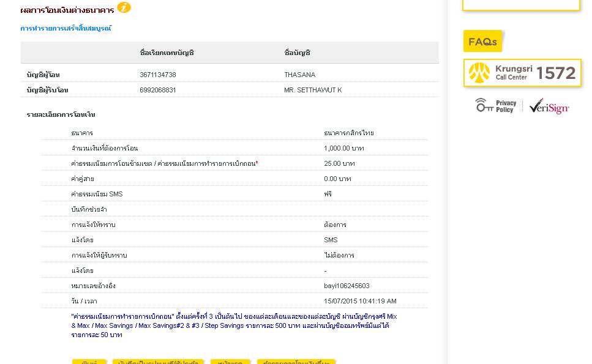
Task: Click the transaction date 15/07/2015 10:41:19 AM
Action: [360, 301]
